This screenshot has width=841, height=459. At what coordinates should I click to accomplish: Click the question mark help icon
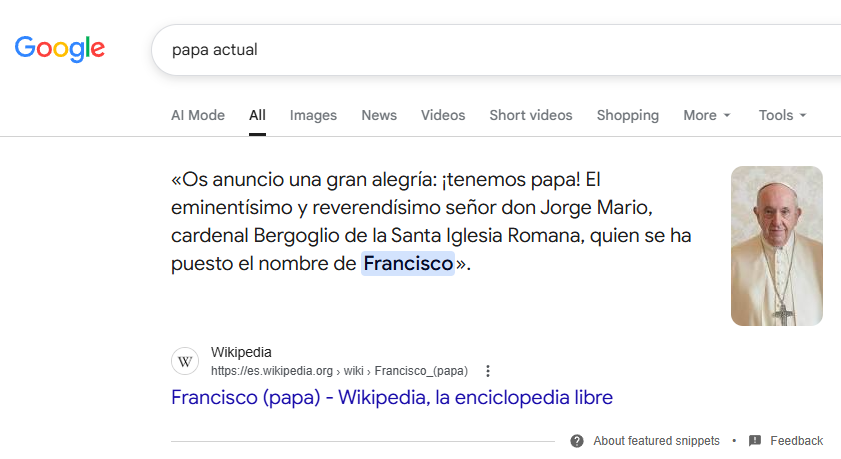(577, 441)
